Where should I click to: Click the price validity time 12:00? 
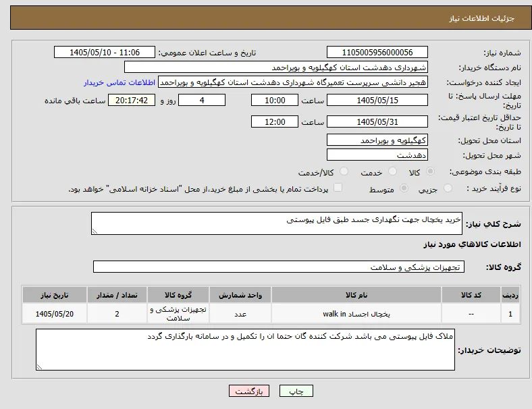coord(275,121)
